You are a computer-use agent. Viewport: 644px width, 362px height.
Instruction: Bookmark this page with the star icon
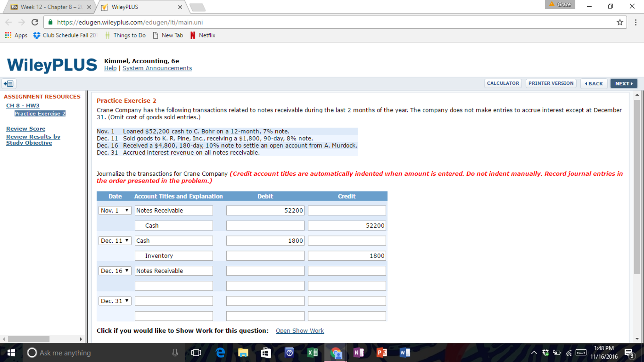[x=620, y=22]
